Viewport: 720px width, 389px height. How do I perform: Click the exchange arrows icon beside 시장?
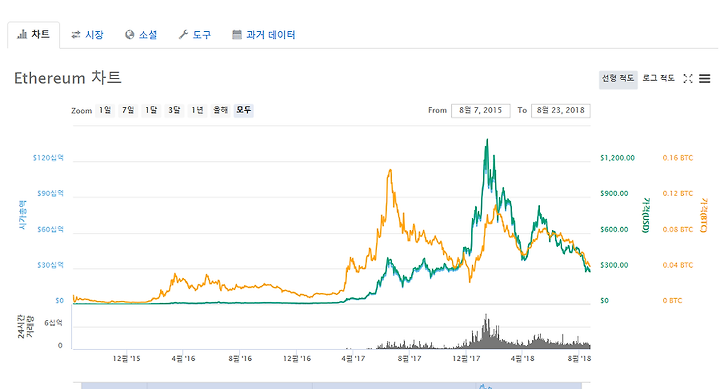(76, 34)
